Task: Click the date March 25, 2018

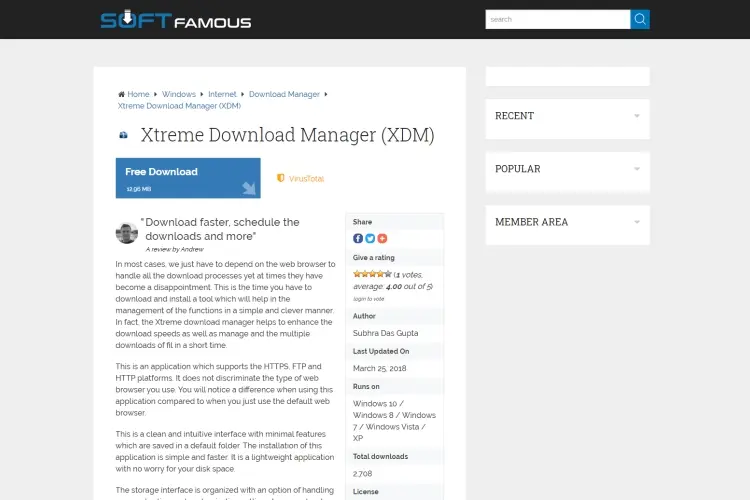Action: pyautogui.click(x=380, y=368)
